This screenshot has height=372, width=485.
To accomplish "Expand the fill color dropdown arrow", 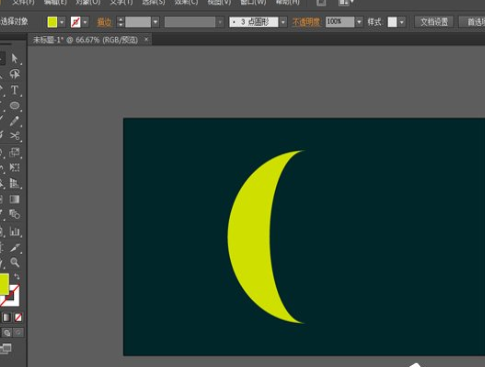I will (62, 22).
